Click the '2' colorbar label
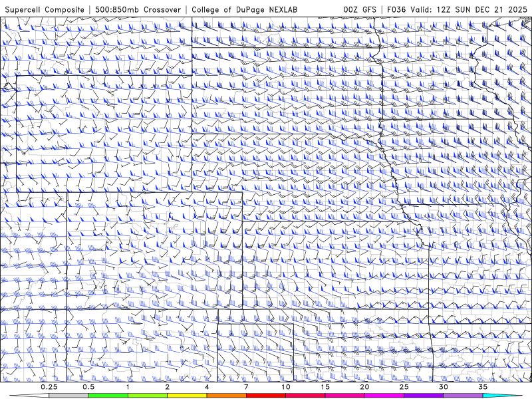 click(168, 387)
